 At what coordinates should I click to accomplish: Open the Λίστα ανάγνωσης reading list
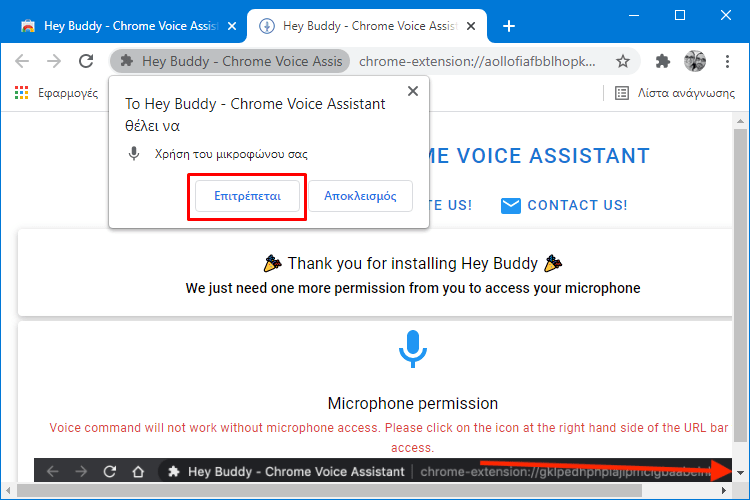point(675,93)
